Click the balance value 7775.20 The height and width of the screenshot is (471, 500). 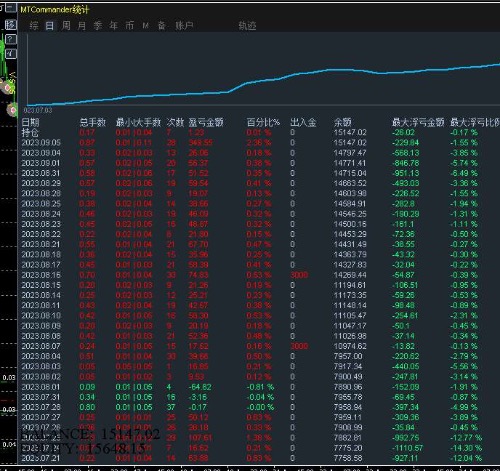(348, 448)
